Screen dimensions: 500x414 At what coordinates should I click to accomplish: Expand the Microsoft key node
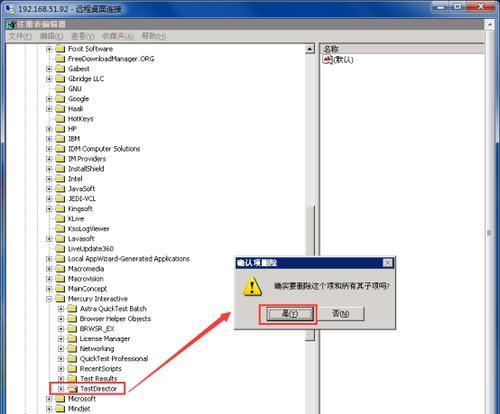pyautogui.click(x=49, y=399)
